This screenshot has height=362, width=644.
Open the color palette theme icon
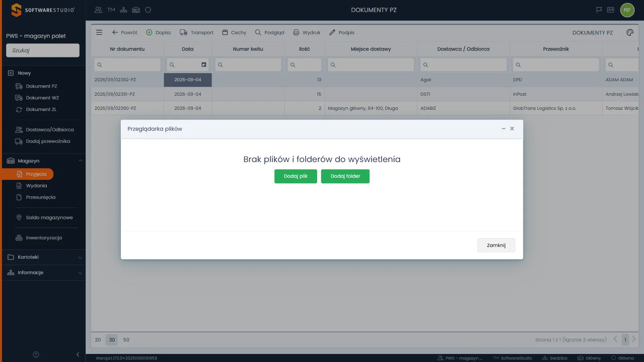630,33
